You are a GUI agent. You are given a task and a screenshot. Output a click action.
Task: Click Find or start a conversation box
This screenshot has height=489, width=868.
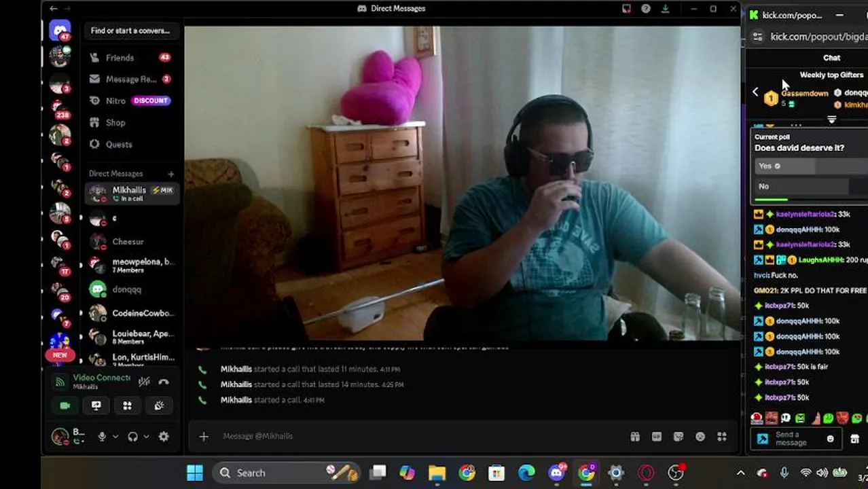pos(130,31)
